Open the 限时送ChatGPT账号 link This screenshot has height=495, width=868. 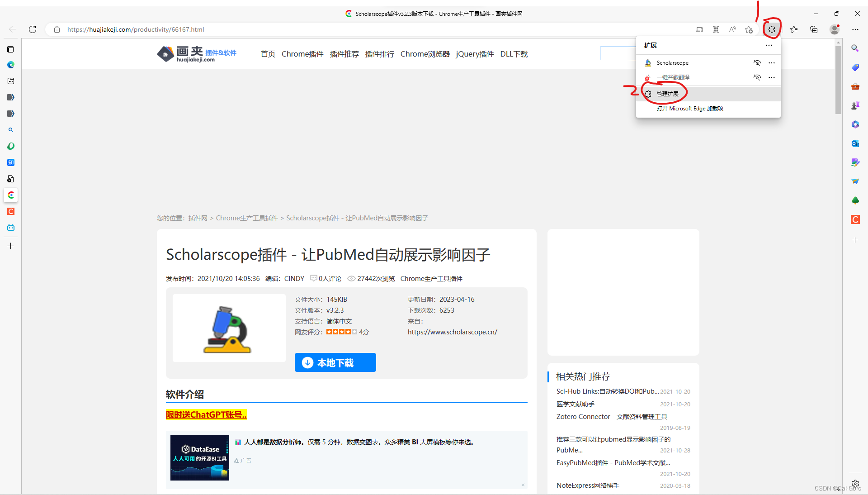(x=206, y=414)
